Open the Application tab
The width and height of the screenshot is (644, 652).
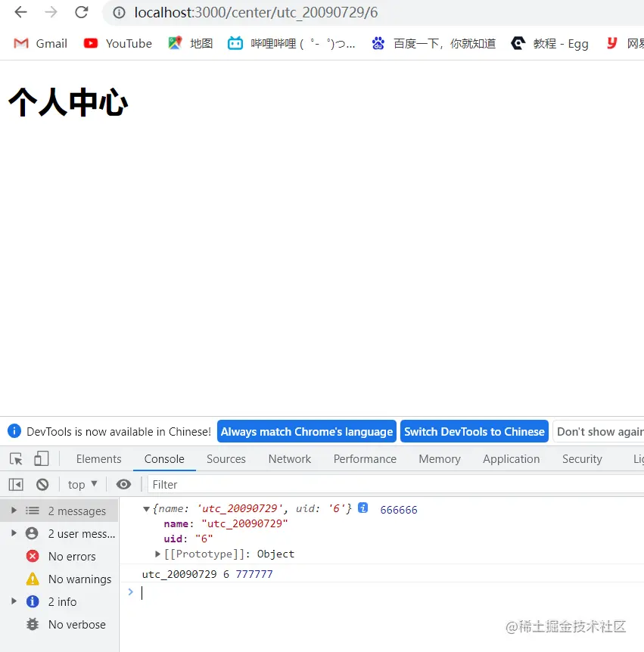coord(512,459)
